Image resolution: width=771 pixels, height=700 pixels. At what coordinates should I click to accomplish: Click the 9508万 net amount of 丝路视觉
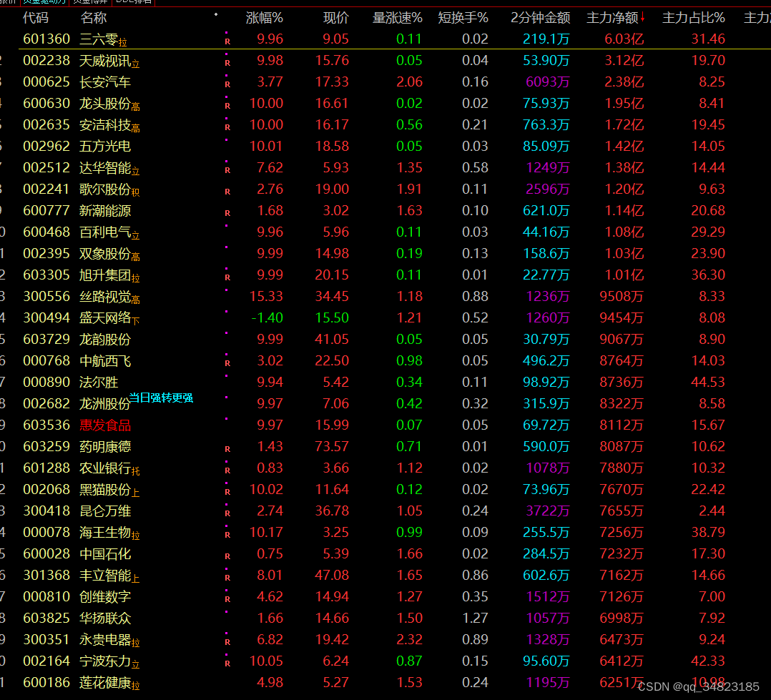click(622, 297)
